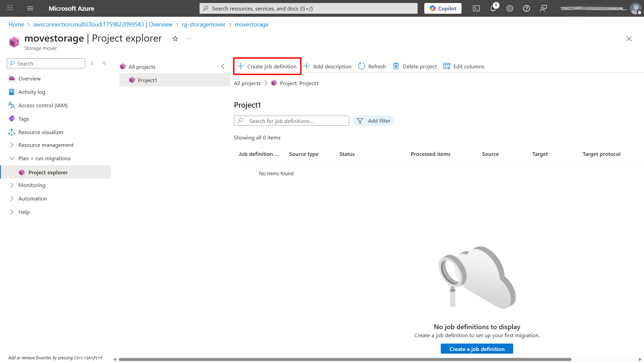Open the notifications bell
The height and width of the screenshot is (362, 644).
click(x=493, y=8)
